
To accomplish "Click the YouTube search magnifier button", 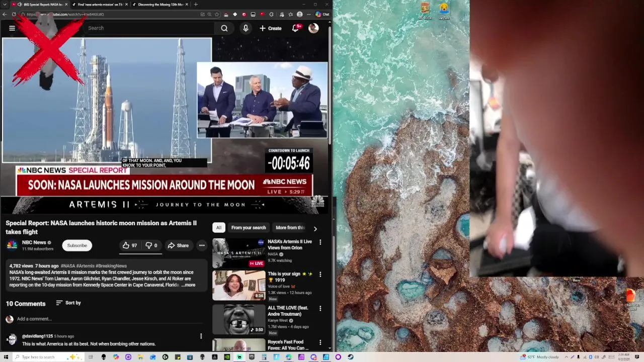I will 224,28.
